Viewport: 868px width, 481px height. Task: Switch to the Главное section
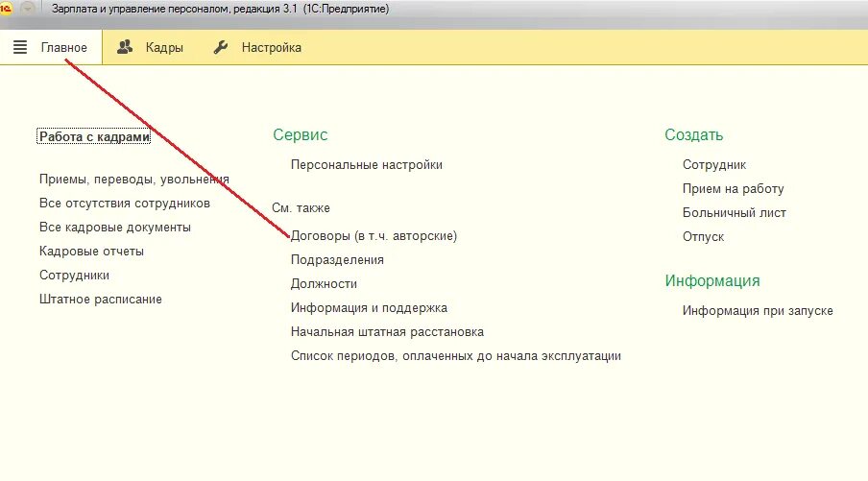coord(63,48)
